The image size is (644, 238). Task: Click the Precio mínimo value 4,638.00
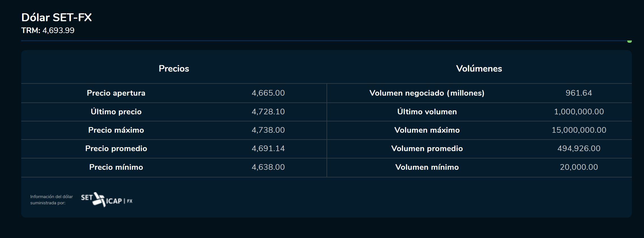tap(268, 167)
